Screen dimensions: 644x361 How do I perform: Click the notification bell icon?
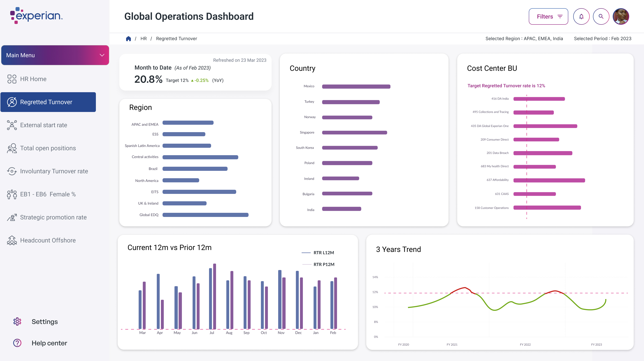[581, 16]
